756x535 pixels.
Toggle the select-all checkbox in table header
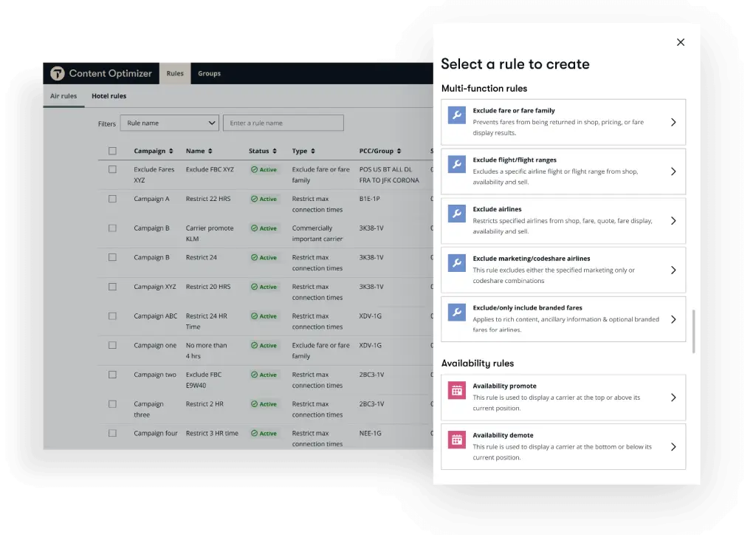(112, 151)
